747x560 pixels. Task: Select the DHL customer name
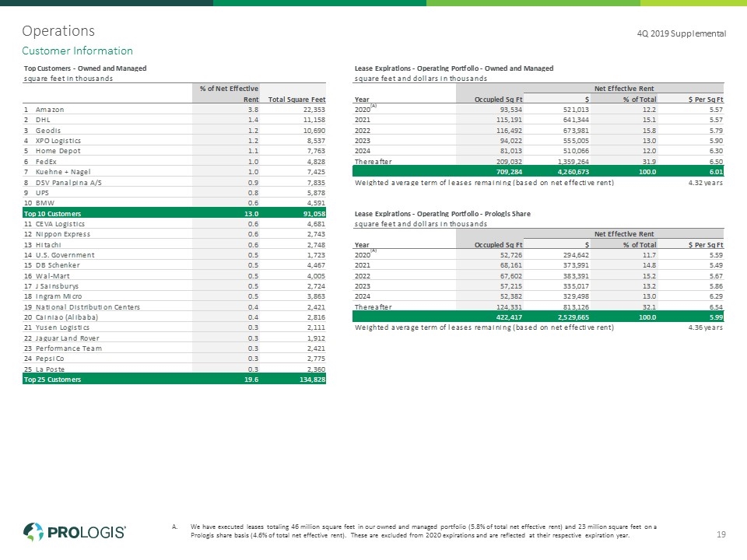point(43,120)
